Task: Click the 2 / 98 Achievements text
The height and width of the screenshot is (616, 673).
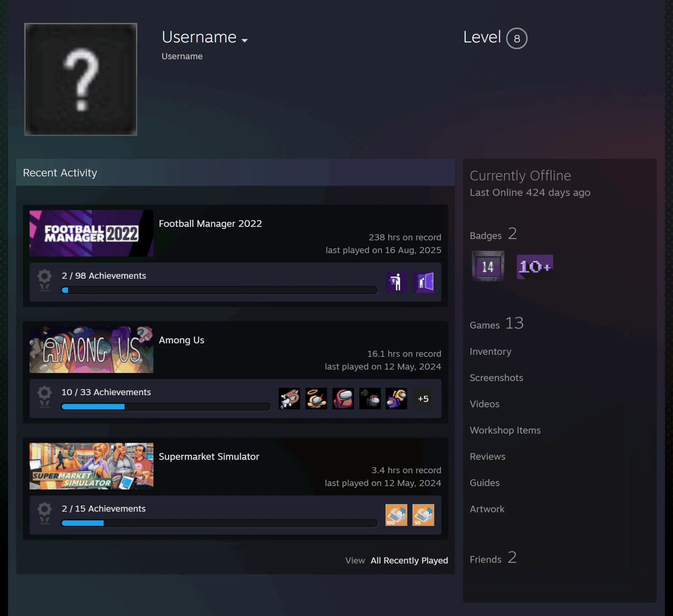Action: 104,276
